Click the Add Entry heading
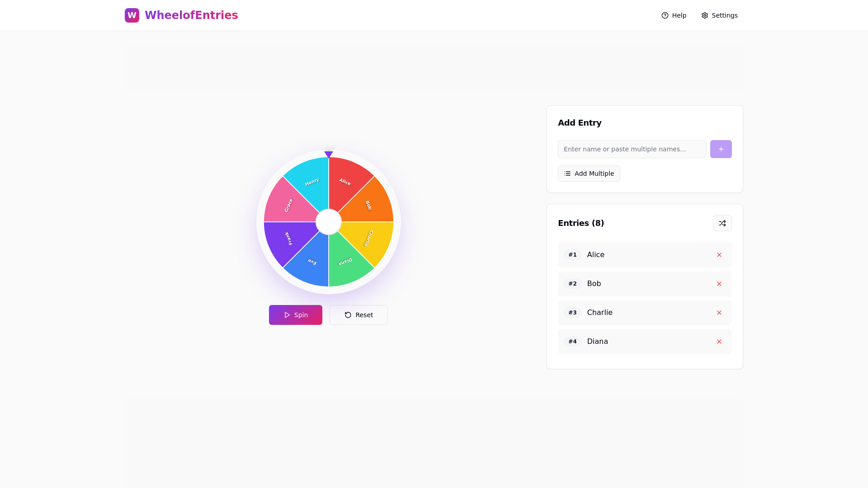Screen dimensions: 868x488 click(x=580, y=123)
